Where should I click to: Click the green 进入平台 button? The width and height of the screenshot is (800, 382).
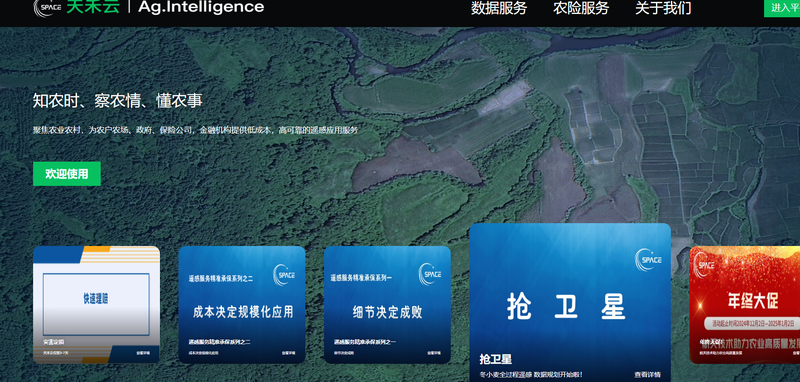click(782, 8)
